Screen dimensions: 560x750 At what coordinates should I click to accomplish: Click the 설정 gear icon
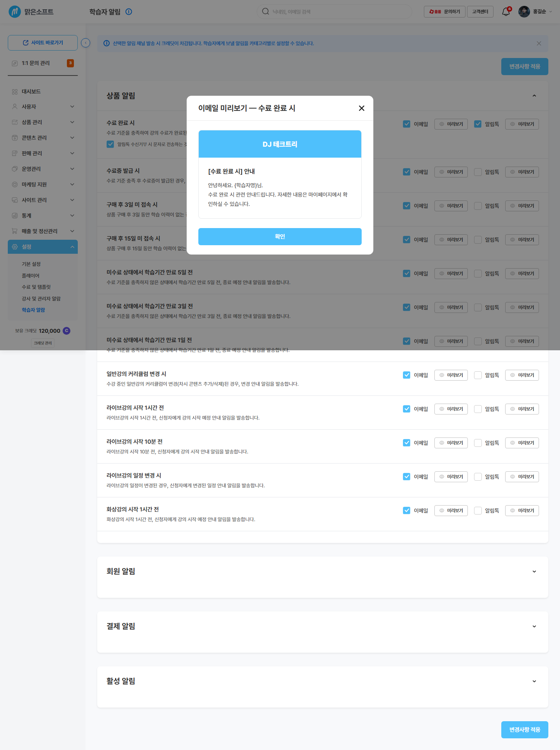(15, 247)
